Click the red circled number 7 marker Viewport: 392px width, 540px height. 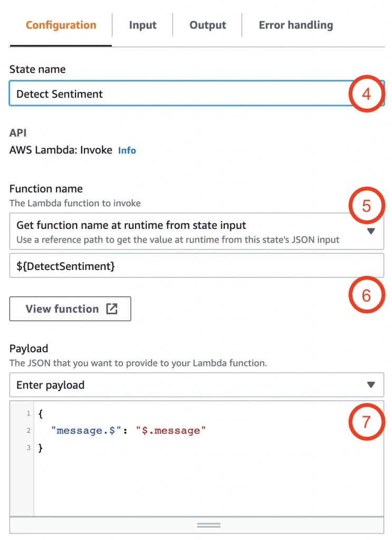(x=367, y=422)
